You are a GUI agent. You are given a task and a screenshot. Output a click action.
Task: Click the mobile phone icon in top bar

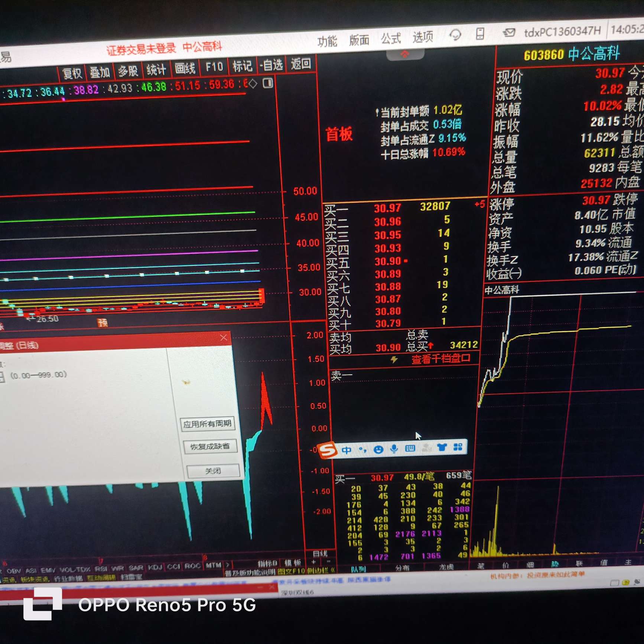480,34
